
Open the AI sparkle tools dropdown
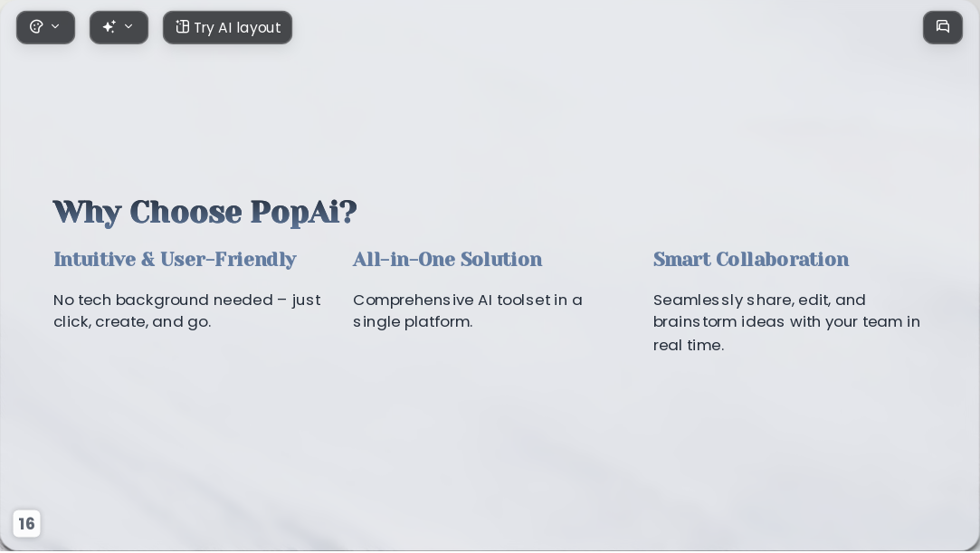(119, 27)
